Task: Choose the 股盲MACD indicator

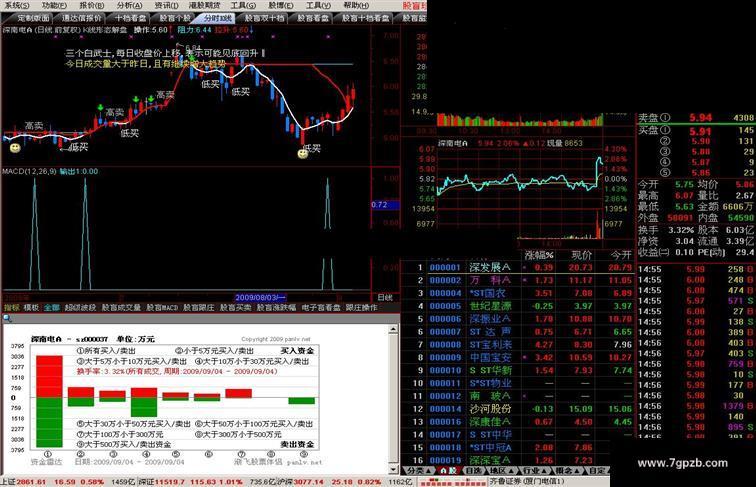Action: click(162, 307)
